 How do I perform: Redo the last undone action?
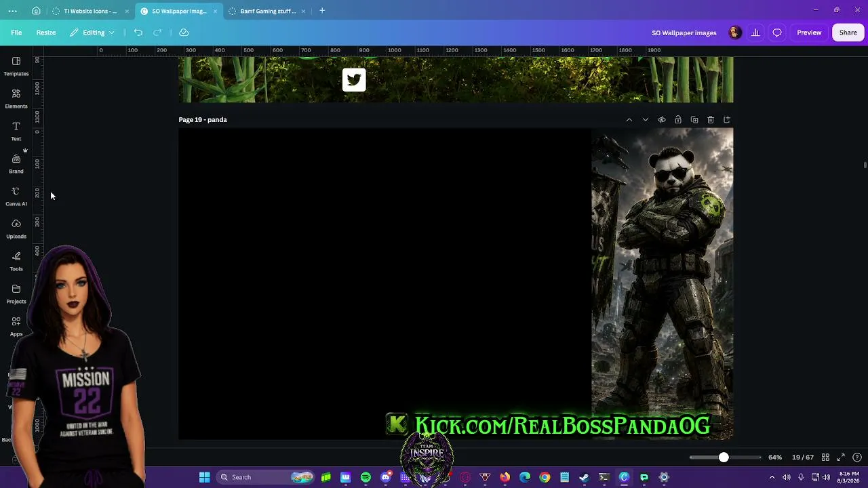click(x=157, y=33)
